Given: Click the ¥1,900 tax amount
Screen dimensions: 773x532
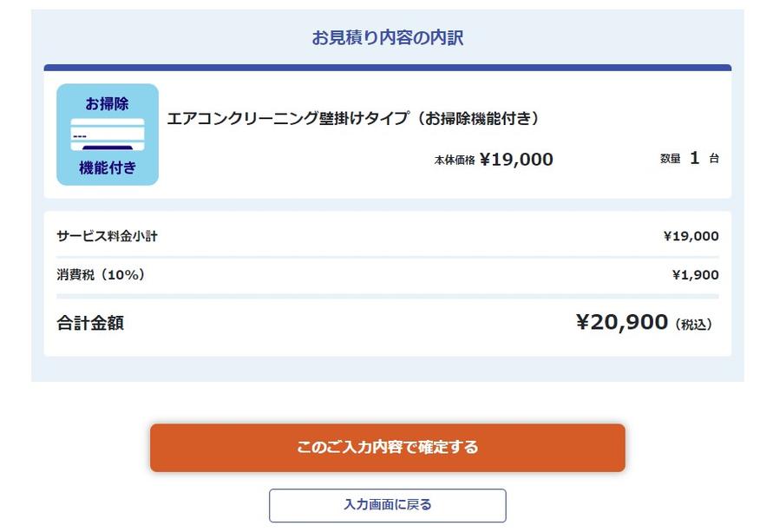Looking at the screenshot, I should coord(695,275).
